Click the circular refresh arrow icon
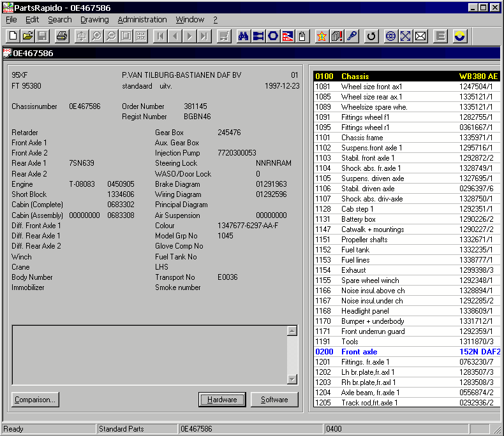Image resolution: width=504 pixels, height=436 pixels. (x=371, y=36)
